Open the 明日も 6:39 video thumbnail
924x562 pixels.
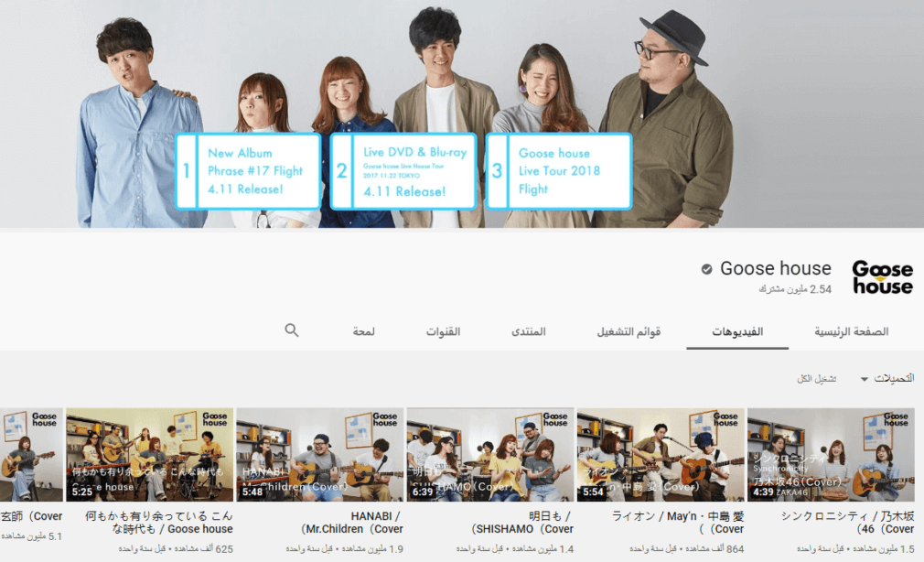pos(490,455)
